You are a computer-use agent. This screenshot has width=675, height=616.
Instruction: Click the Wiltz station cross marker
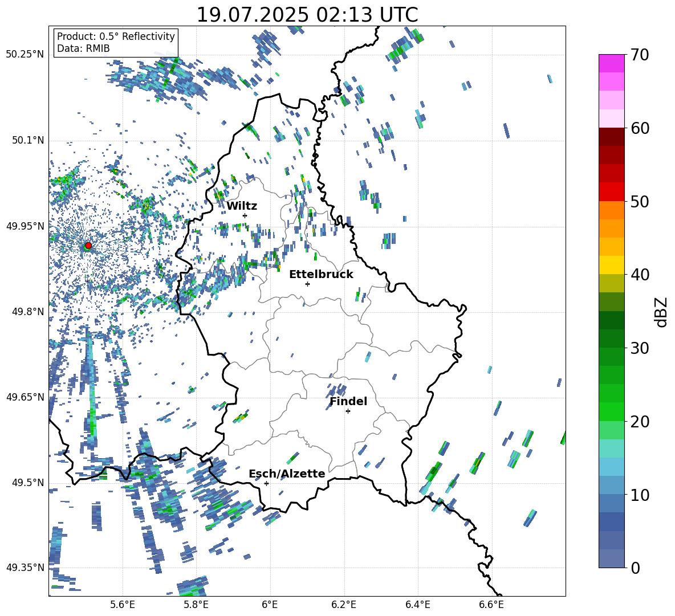click(245, 215)
